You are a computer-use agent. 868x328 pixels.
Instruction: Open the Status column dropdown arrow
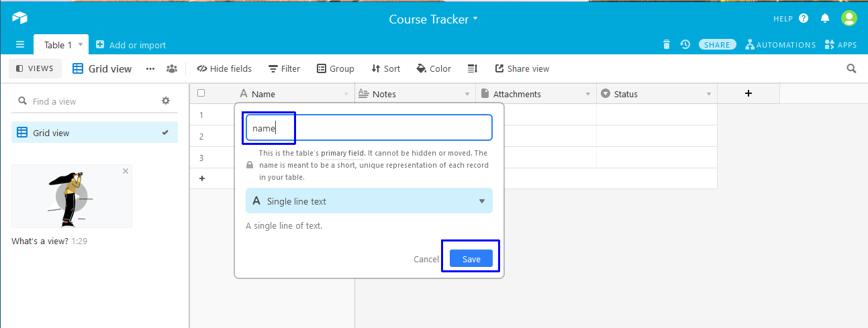click(x=709, y=94)
